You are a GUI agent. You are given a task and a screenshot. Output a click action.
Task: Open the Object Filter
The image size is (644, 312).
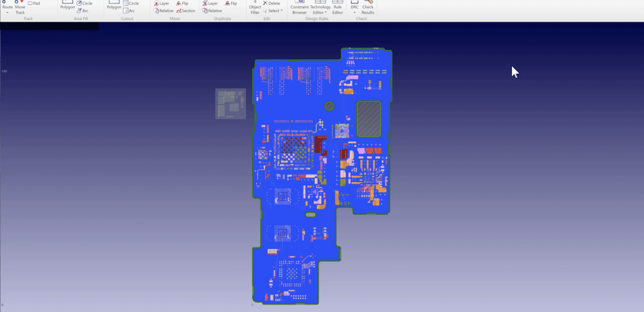(255, 7)
